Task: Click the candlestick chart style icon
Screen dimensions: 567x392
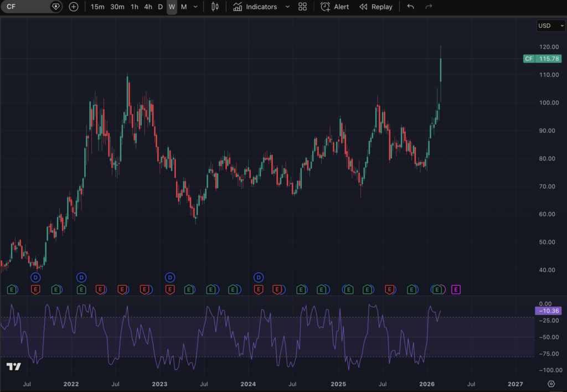Action: pos(215,7)
